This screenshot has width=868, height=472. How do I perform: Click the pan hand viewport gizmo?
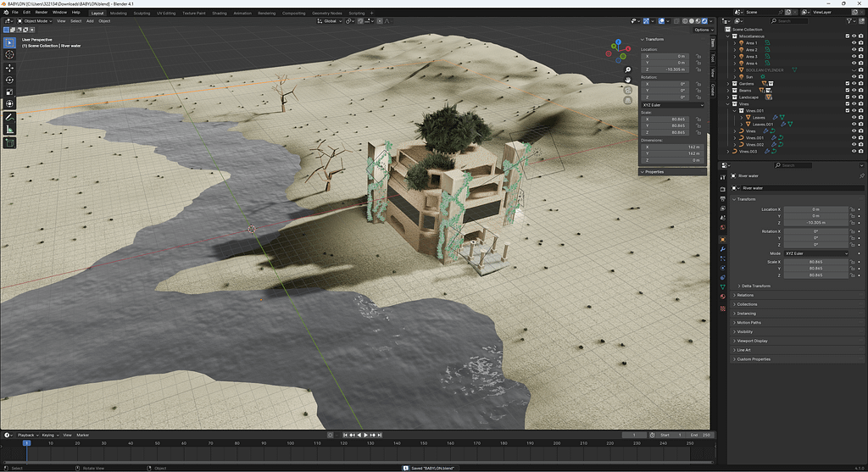(x=627, y=80)
